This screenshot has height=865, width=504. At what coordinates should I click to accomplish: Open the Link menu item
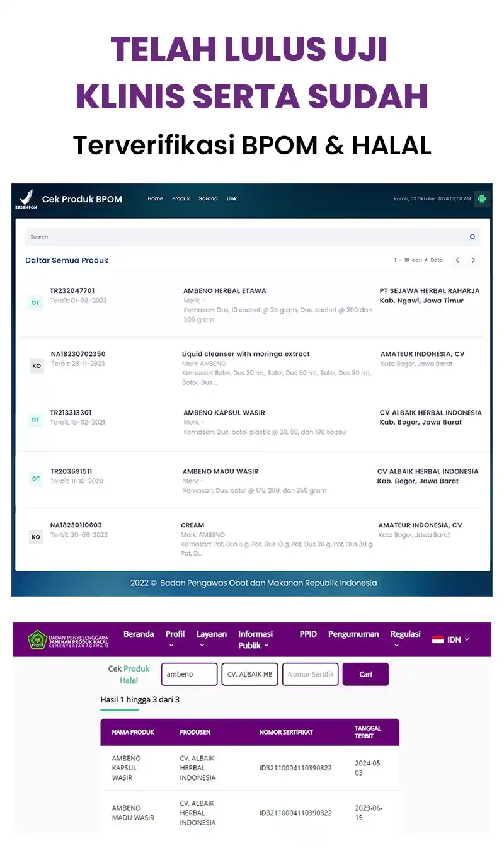click(232, 198)
